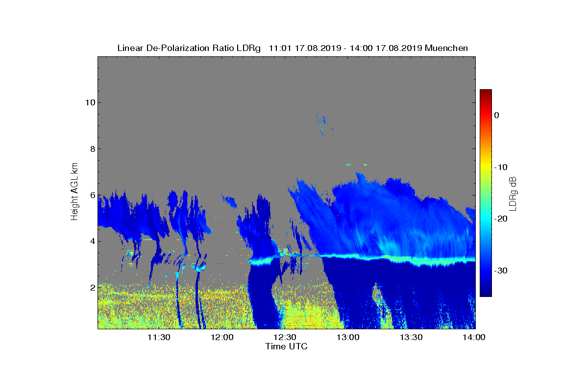This screenshot has height=392, width=588.
Task: Click the dark red top of the colorbar
Action: pyautogui.click(x=486, y=92)
